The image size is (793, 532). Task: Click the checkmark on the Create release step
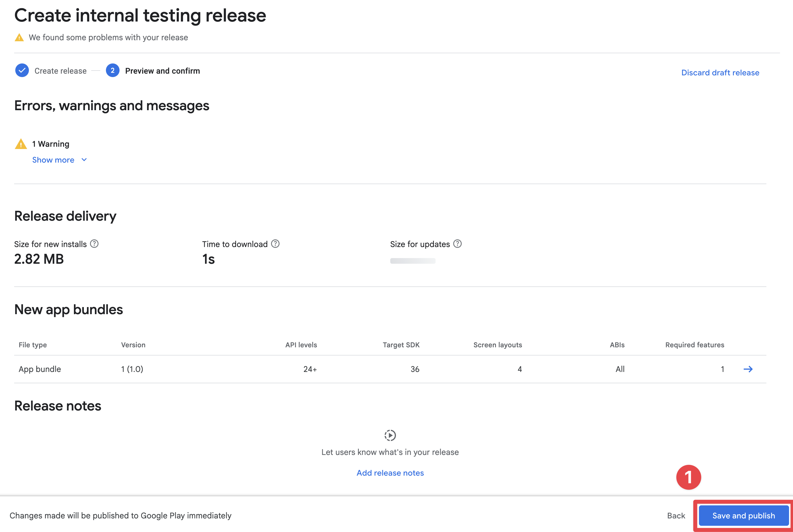click(22, 71)
